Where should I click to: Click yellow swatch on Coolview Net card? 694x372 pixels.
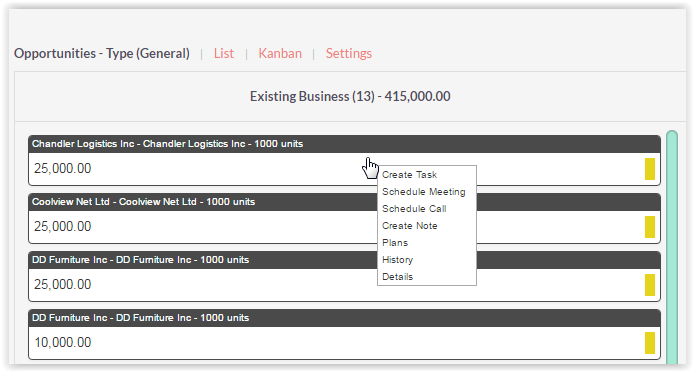(650, 227)
